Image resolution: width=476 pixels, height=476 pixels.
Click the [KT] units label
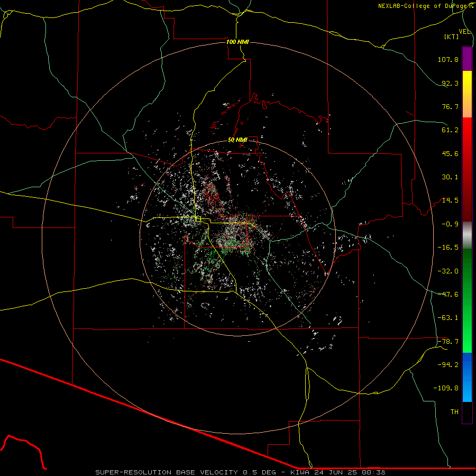point(452,36)
